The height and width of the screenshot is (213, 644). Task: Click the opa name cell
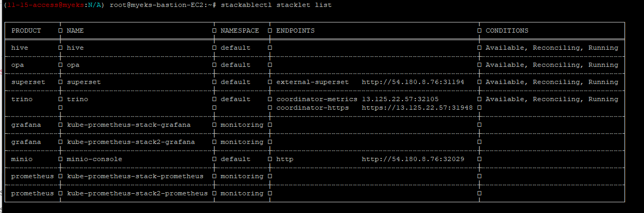73,65
